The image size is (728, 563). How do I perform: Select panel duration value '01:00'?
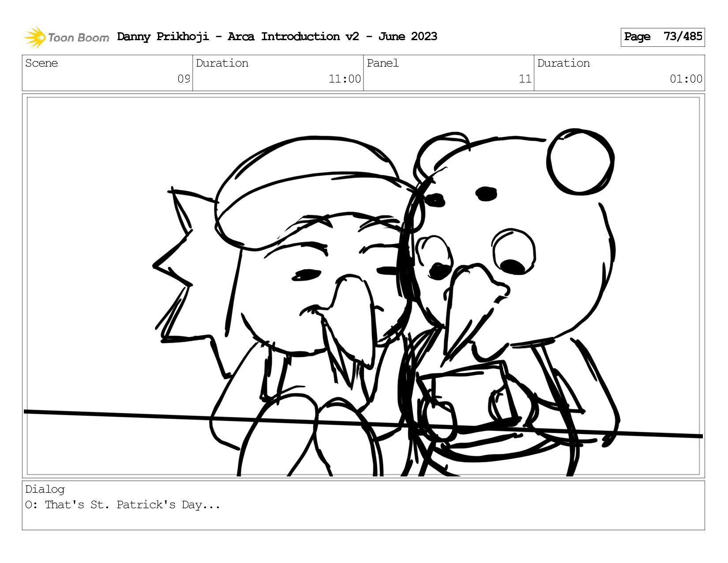point(686,79)
